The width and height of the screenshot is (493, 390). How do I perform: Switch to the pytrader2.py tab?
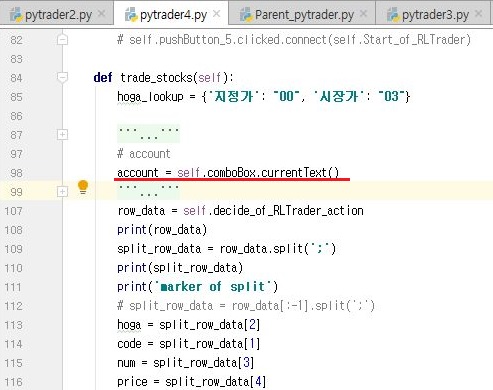(x=58, y=15)
